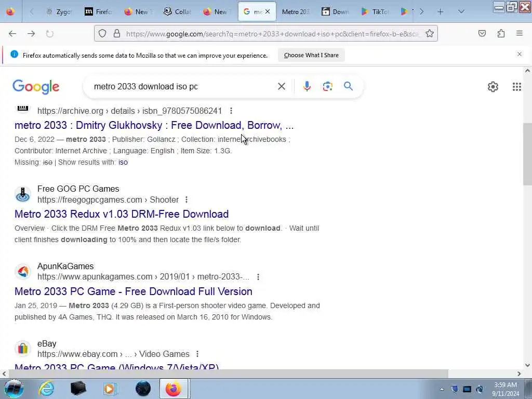The height and width of the screenshot is (399, 532).
Task: Switch to the Download tab
Action: (335, 12)
